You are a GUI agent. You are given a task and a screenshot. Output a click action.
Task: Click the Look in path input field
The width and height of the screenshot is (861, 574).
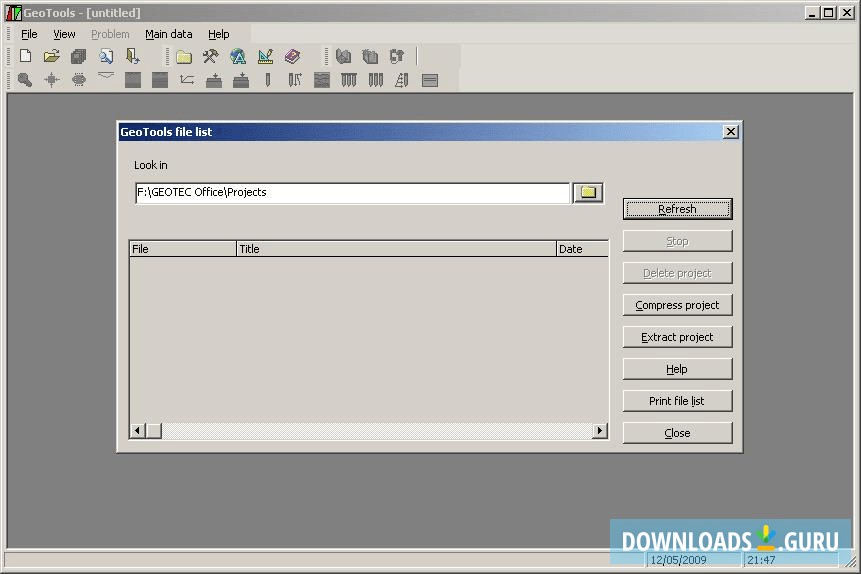(353, 193)
